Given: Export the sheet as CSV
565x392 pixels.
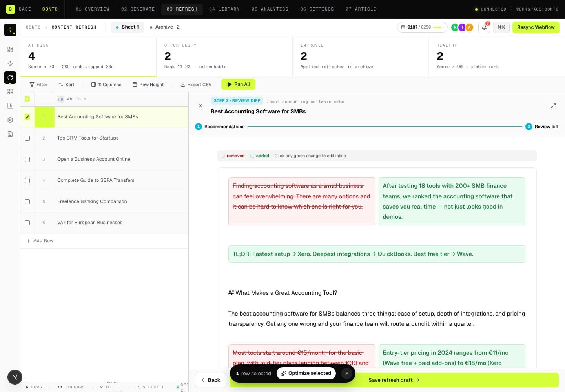Looking at the screenshot, I should tap(196, 85).
